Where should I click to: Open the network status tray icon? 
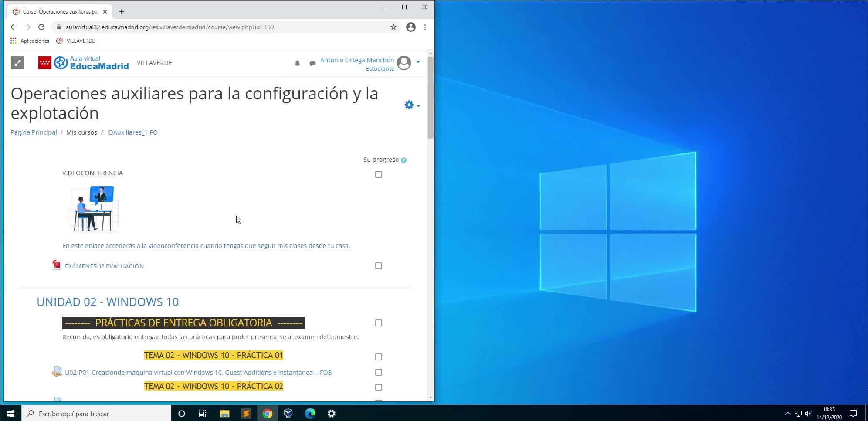tap(798, 414)
